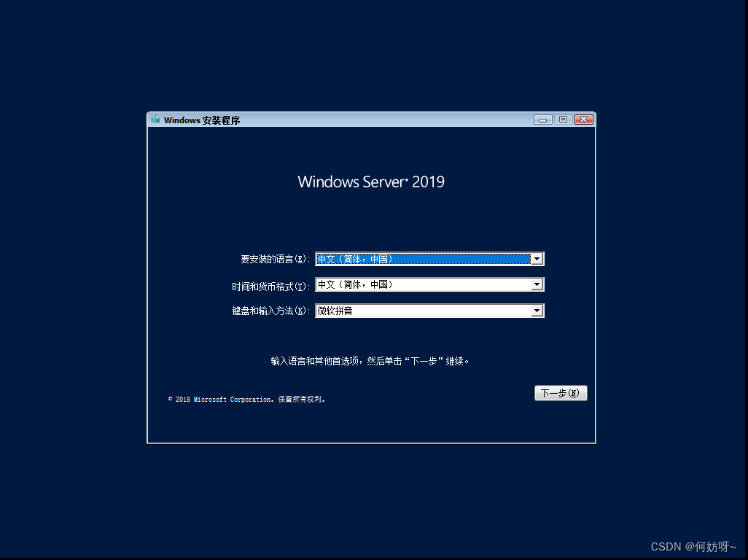Click the Windows Server 2019 heading
Image resolution: width=748 pixels, height=560 pixels.
pyautogui.click(x=371, y=182)
